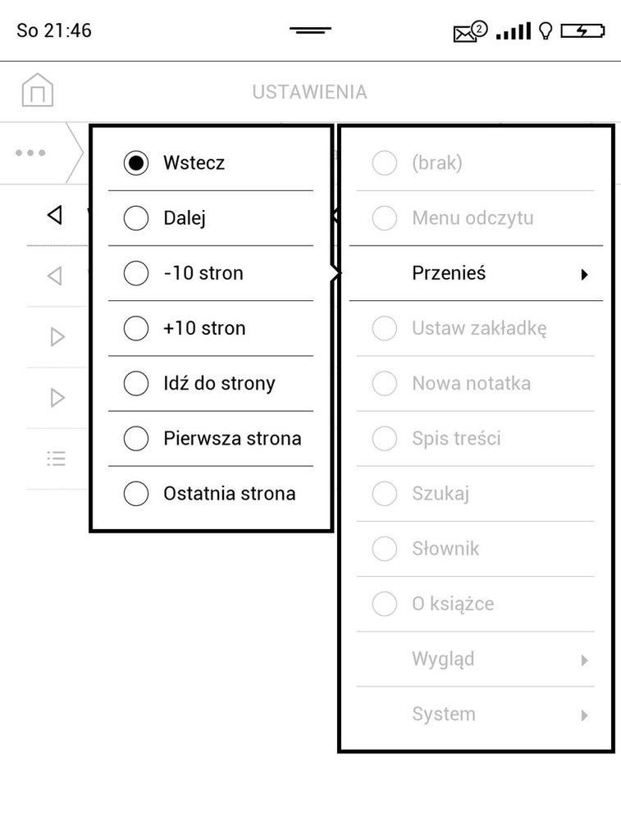Tap the signal strength bars icon
The image size is (621, 840).
(x=514, y=31)
